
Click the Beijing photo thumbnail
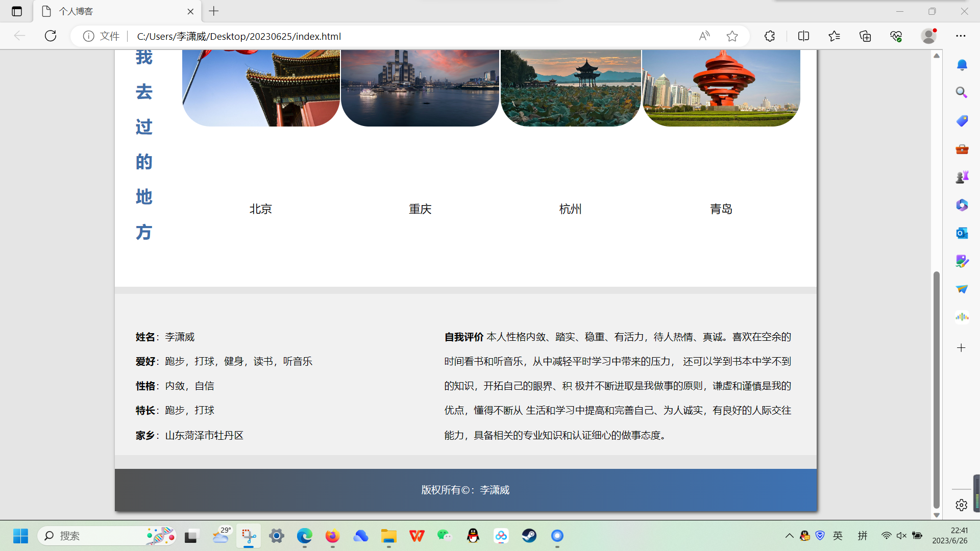pos(261,88)
